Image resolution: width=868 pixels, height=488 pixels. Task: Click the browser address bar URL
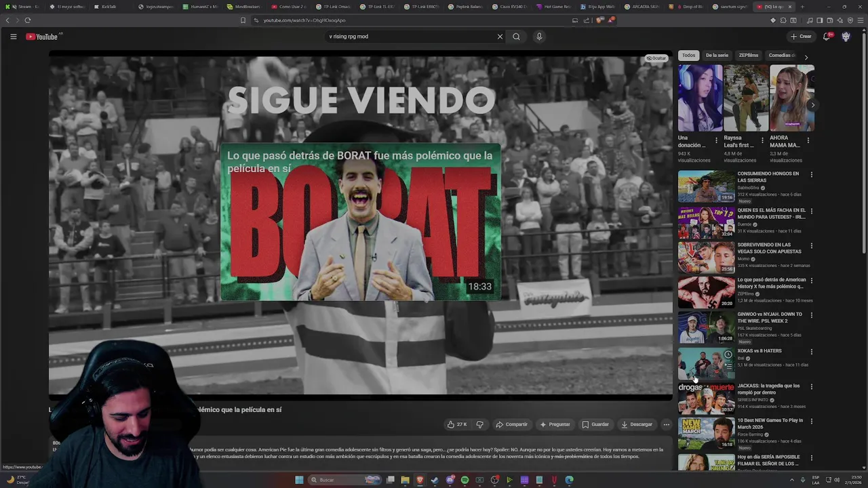(304, 20)
